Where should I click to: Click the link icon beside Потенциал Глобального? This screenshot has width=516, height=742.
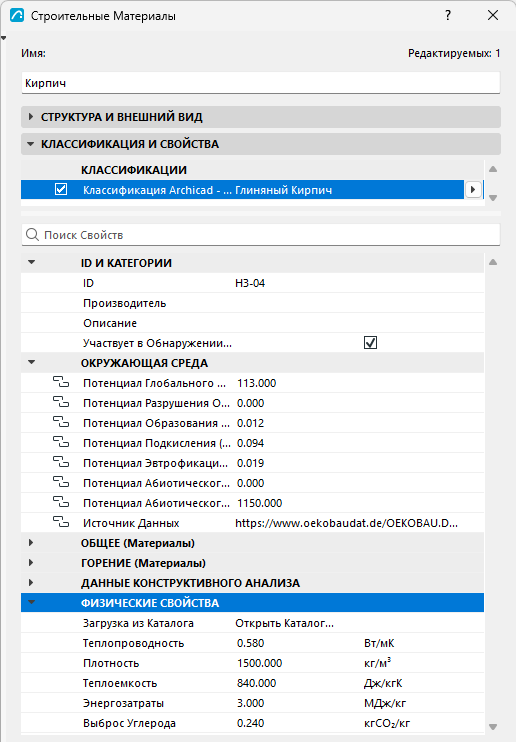(61, 382)
